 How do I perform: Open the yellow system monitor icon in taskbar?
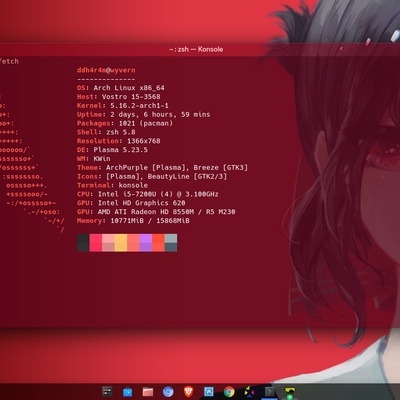(x=290, y=391)
